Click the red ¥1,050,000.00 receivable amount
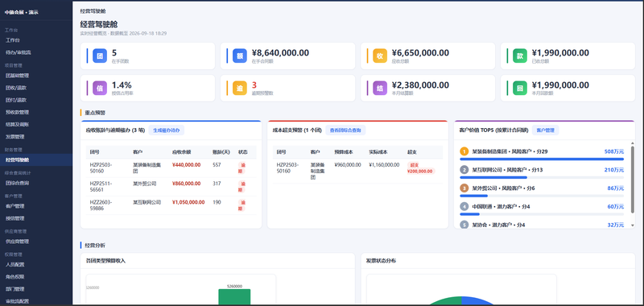644x306 pixels. (x=188, y=202)
